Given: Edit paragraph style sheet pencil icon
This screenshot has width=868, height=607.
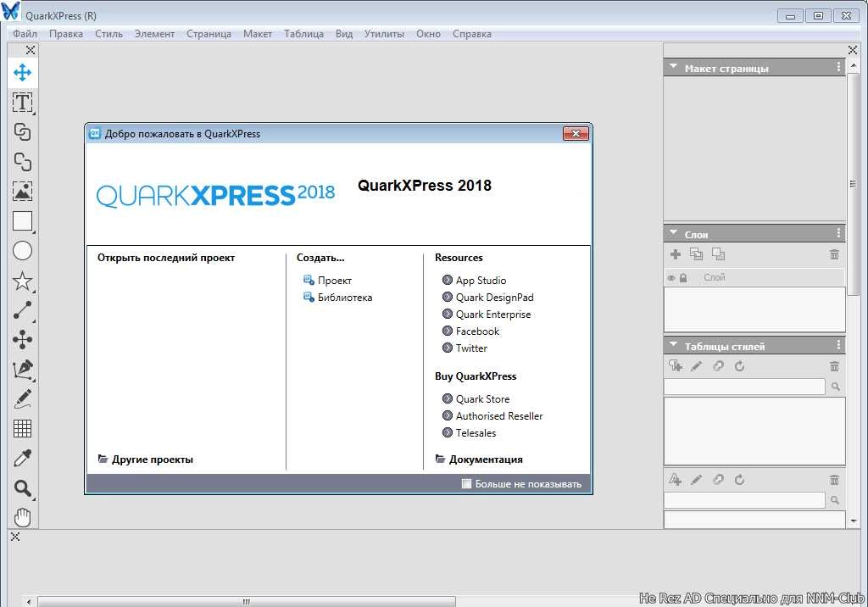Looking at the screenshot, I should [697, 366].
